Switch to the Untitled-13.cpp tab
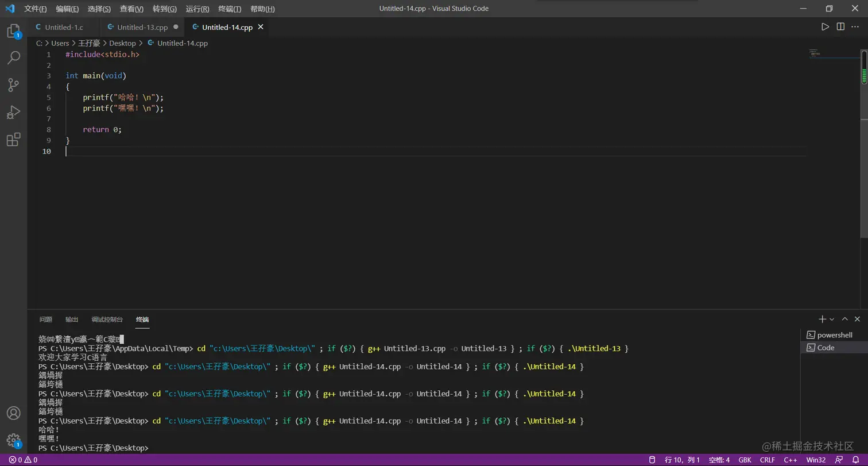Screen dimensions: 868x466 (142, 27)
